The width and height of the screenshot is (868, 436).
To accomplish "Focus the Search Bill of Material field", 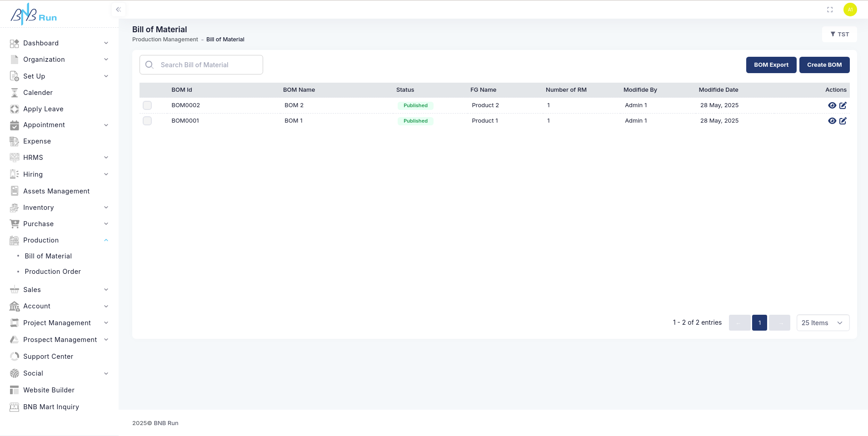I will 201,65.
